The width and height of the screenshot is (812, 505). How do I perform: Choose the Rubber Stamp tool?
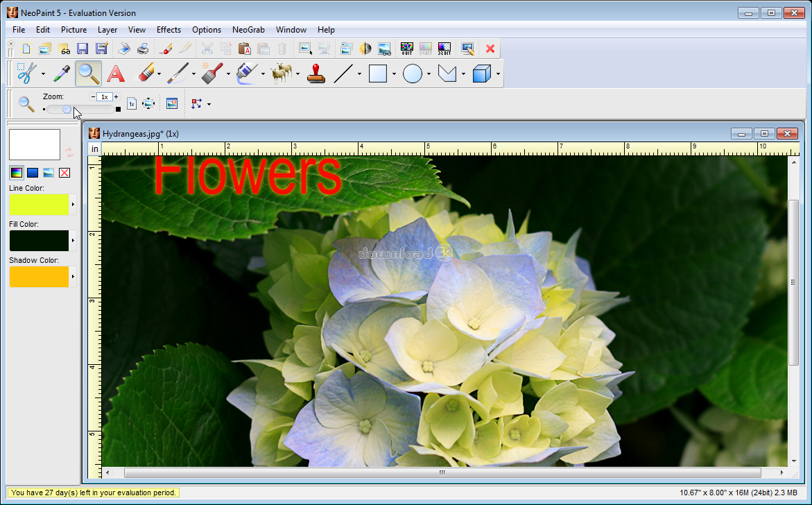pyautogui.click(x=316, y=74)
